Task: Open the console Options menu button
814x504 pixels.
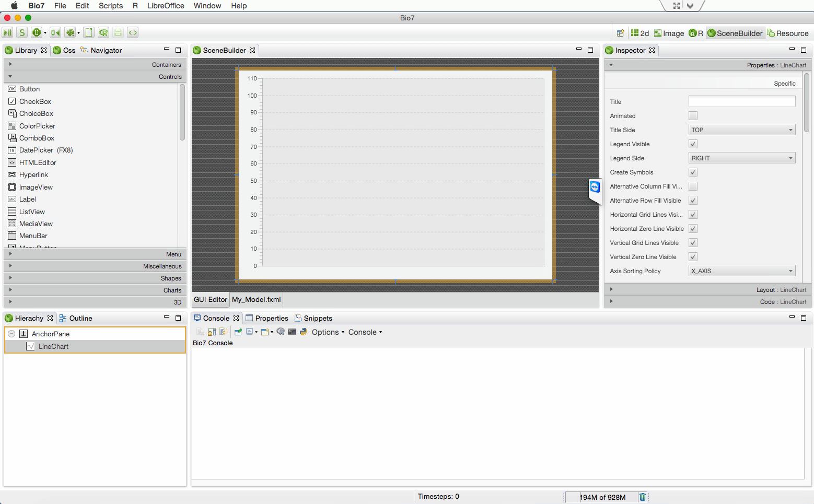Action: tap(328, 332)
